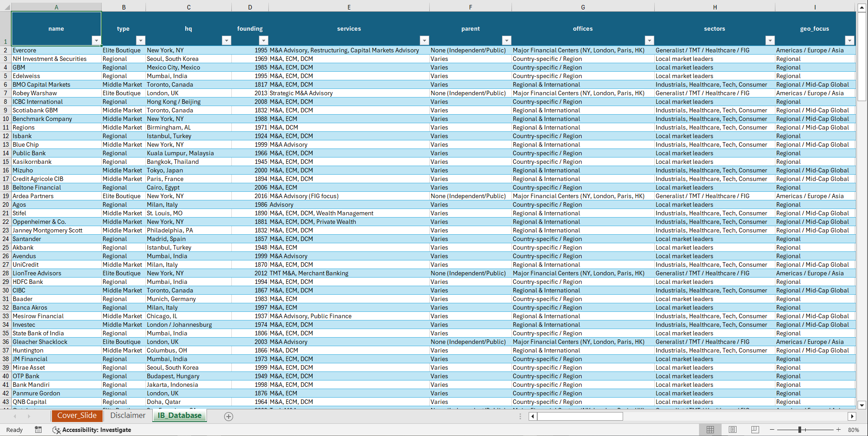Open the Disclaimer sheet tab
The height and width of the screenshot is (436, 868).
coord(127,416)
